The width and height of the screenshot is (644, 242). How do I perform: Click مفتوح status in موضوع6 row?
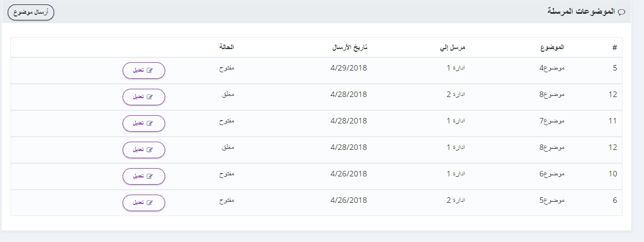tap(226, 174)
